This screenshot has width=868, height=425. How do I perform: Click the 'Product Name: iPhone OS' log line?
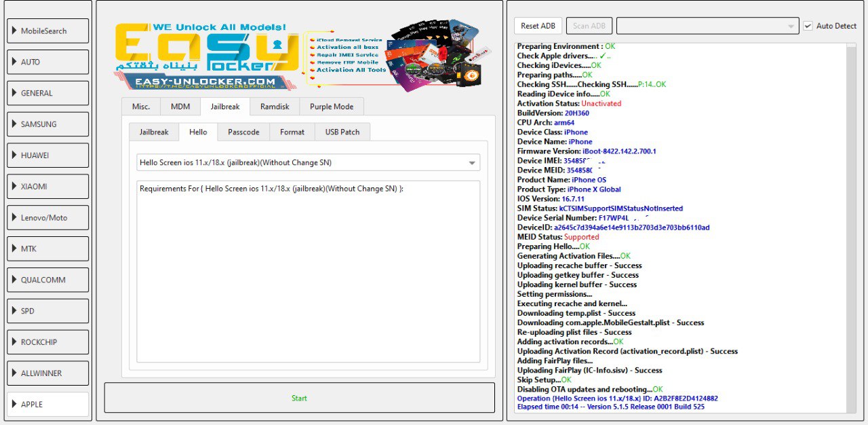pos(561,180)
